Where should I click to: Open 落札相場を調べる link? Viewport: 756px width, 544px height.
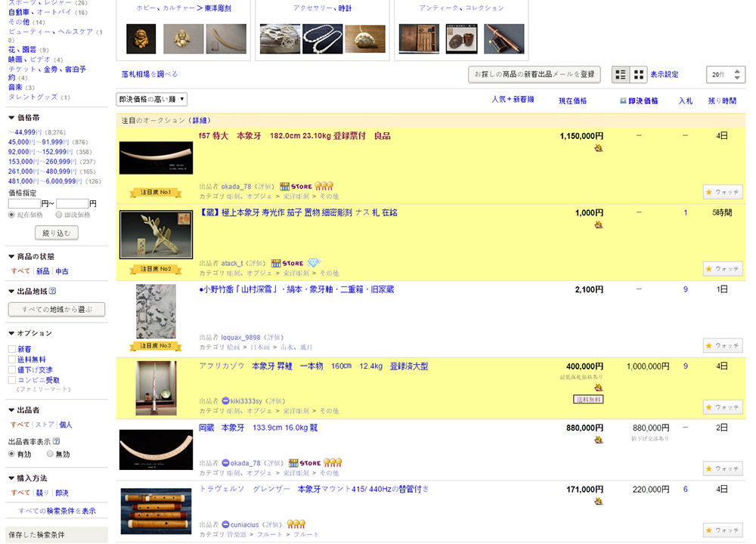click(150, 74)
